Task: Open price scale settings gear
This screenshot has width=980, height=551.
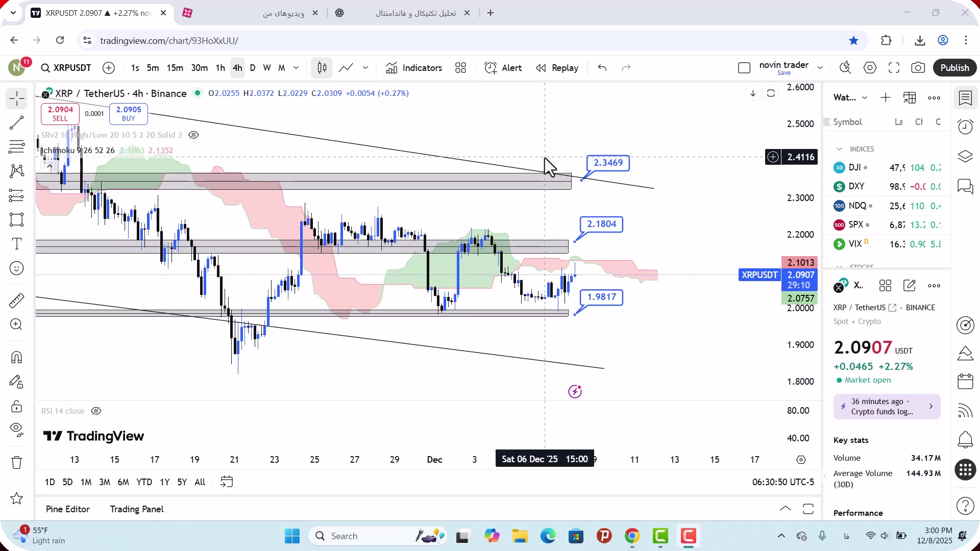Action: coord(801,460)
